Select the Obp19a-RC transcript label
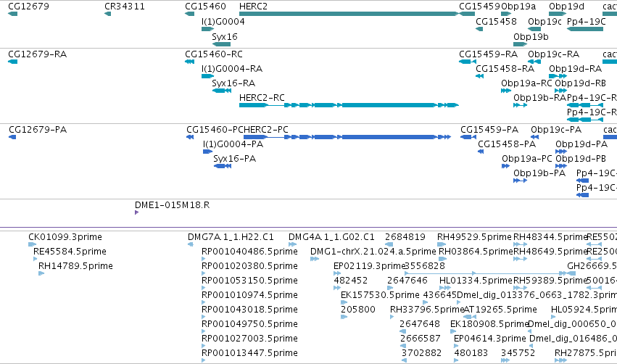The width and height of the screenshot is (617, 364). pyautogui.click(x=526, y=83)
